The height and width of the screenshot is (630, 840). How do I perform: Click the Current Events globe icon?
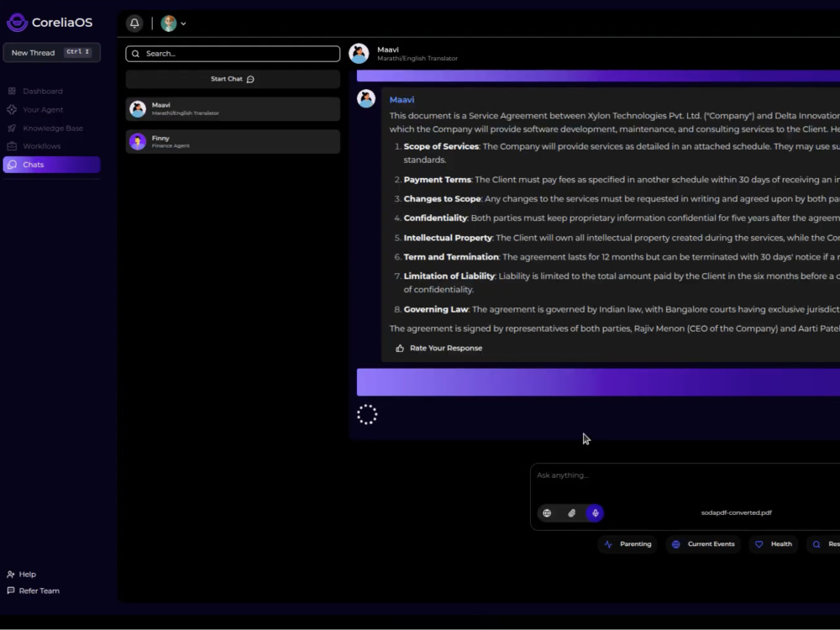pos(676,544)
